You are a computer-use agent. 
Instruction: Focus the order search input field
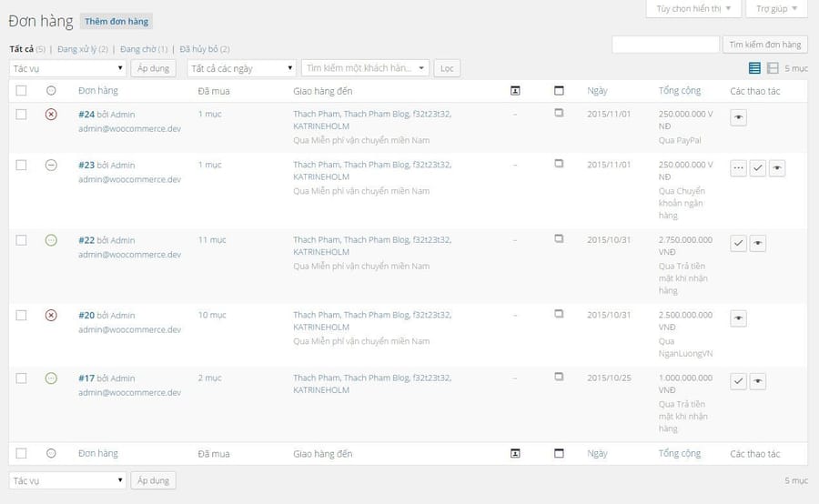pyautogui.click(x=665, y=45)
